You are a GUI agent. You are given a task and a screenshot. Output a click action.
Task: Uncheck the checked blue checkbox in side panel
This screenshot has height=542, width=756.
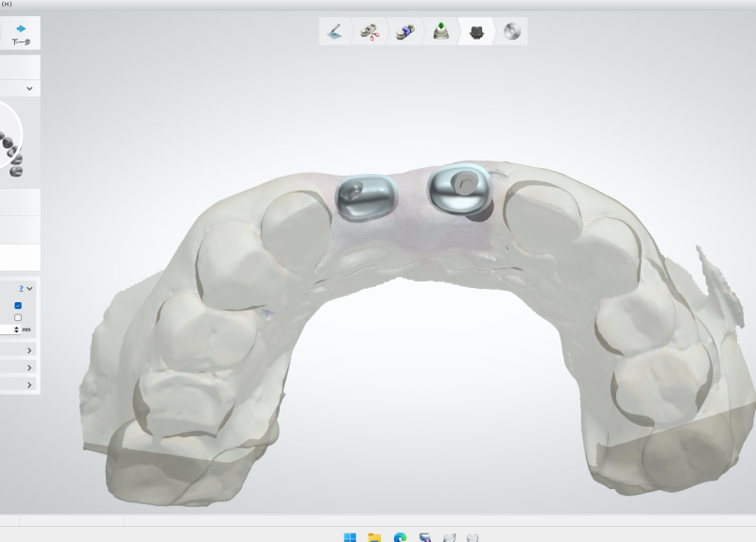(18, 305)
